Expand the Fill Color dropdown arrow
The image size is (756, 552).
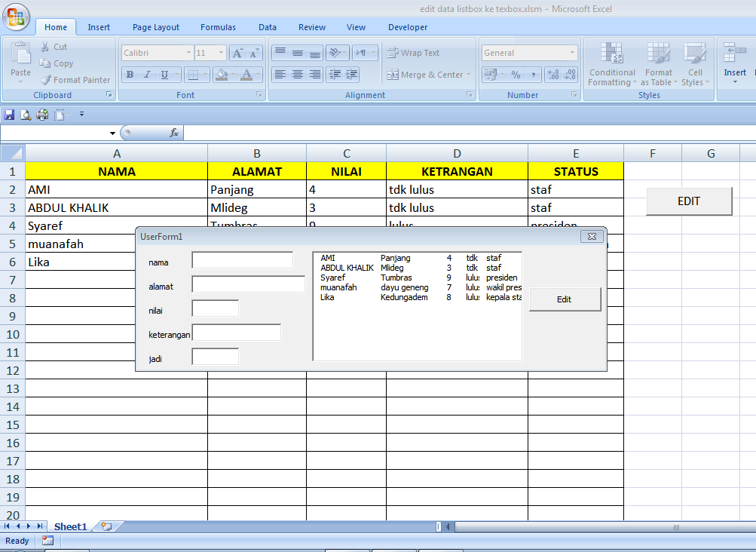pos(234,74)
